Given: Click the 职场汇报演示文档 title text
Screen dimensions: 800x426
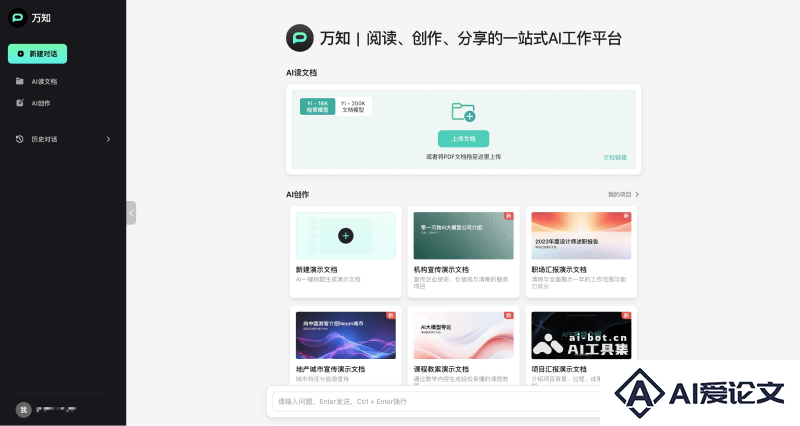Looking at the screenshot, I should coord(559,269).
